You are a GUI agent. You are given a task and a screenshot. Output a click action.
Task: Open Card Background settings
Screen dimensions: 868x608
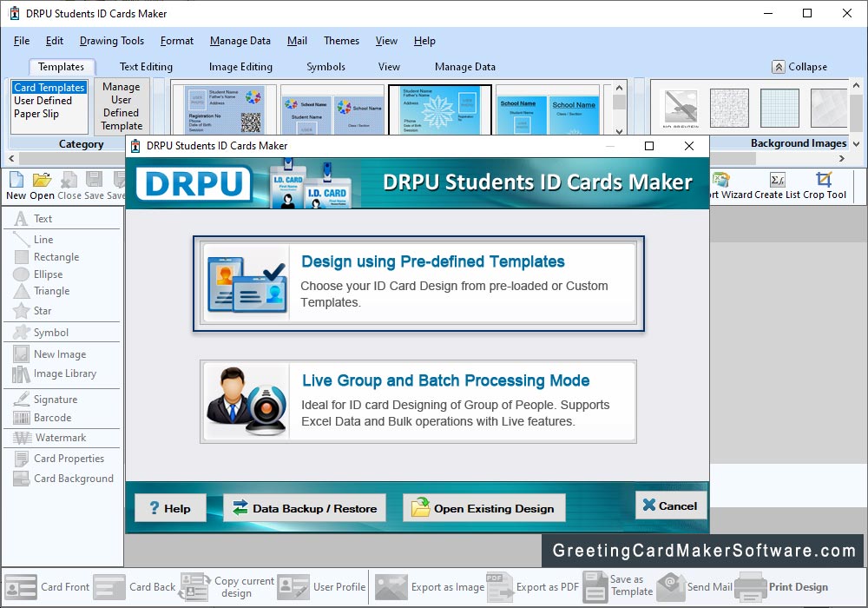pos(63,479)
